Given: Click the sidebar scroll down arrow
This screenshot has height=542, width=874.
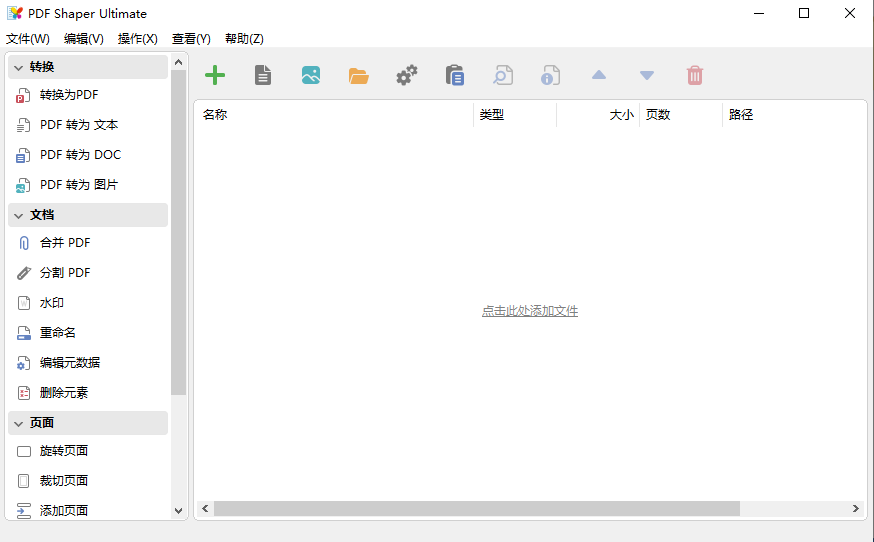Looking at the screenshot, I should (x=178, y=510).
